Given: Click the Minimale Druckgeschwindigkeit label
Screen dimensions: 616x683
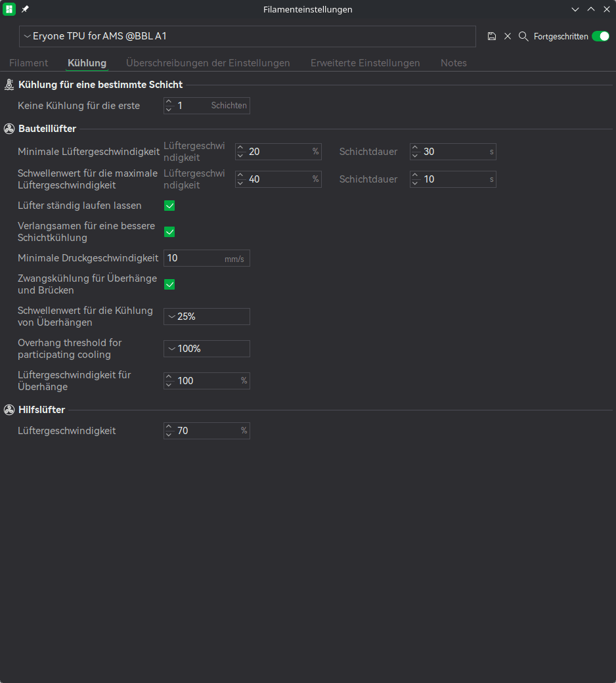Looking at the screenshot, I should 88,258.
